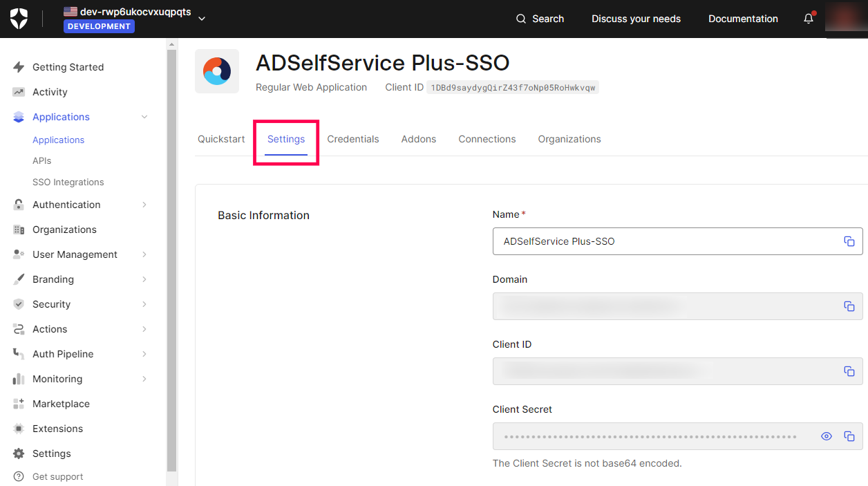Switch to the Credentials tab
Viewport: 868px width, 486px height.
(353, 139)
